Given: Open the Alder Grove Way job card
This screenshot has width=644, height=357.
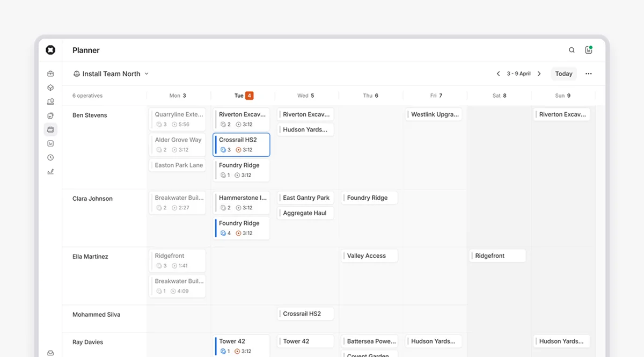Looking at the screenshot, I should click(178, 144).
